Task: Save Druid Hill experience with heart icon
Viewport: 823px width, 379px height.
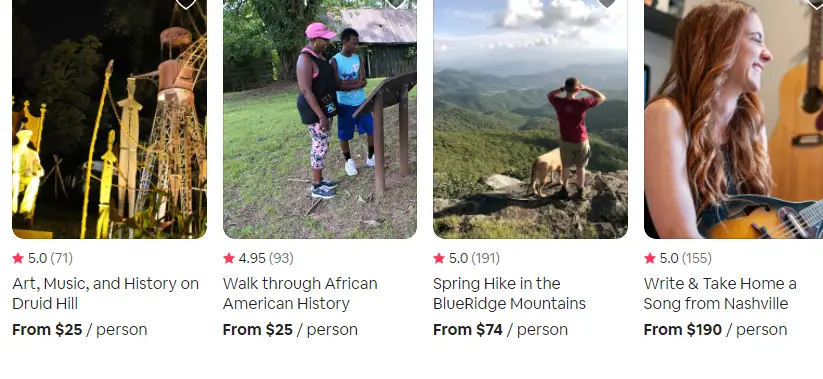Action: pyautogui.click(x=185, y=4)
